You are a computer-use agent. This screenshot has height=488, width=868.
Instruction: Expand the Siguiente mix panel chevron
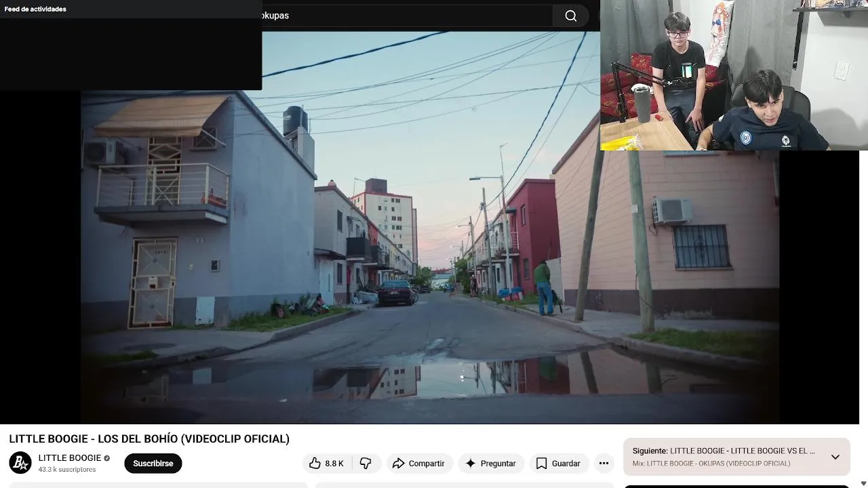point(835,457)
